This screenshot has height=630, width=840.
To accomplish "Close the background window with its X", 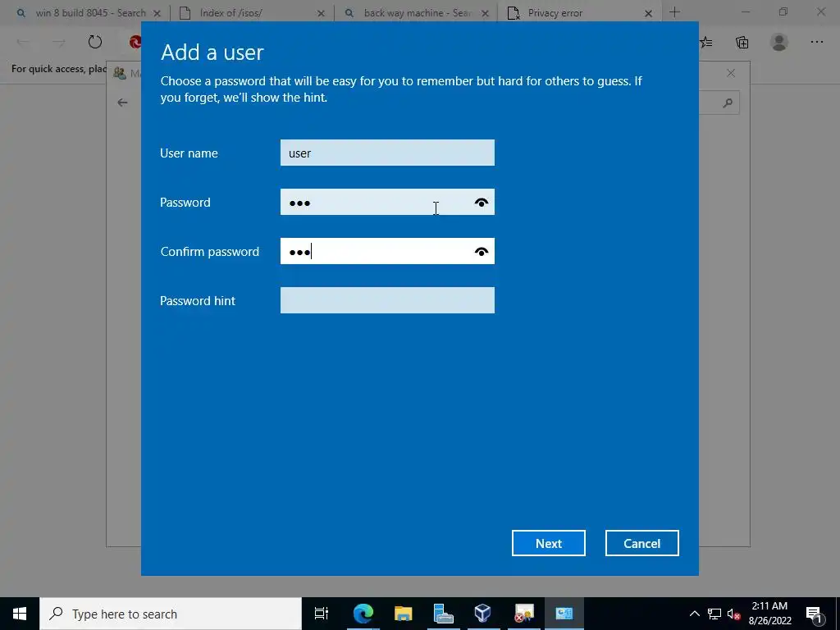I will [x=731, y=73].
